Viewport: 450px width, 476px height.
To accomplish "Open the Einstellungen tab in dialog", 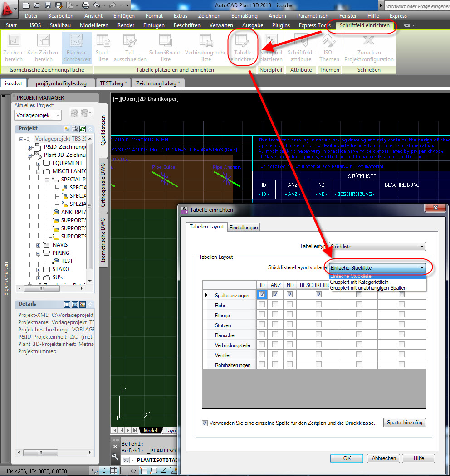I will (x=244, y=228).
